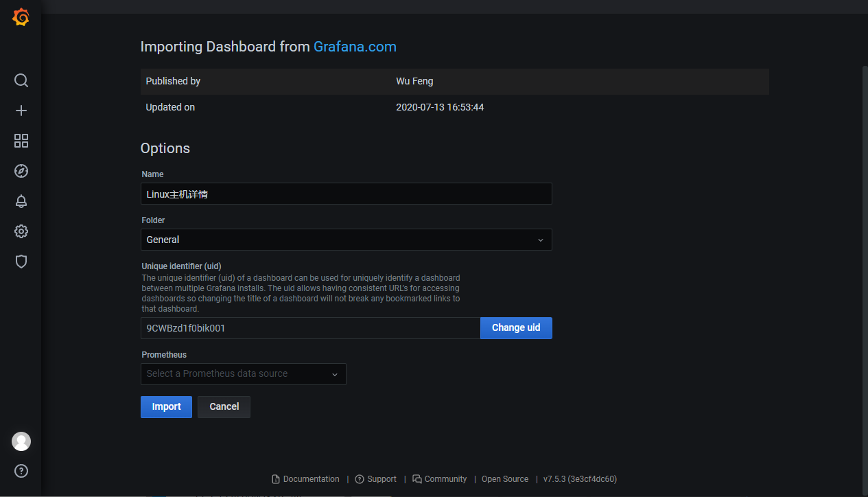The width and height of the screenshot is (868, 497).
Task: Open the user profile avatar
Action: point(21,441)
